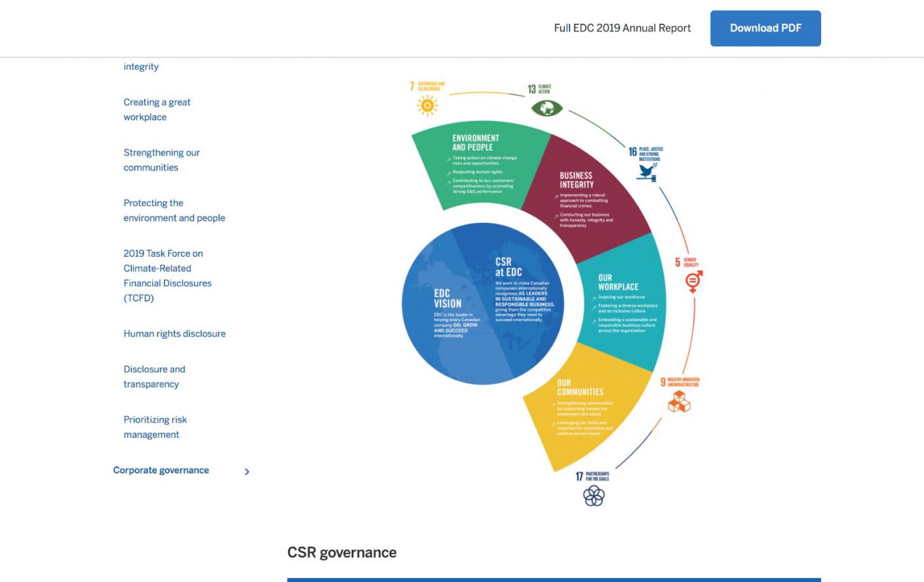Click the sidebar link ending in integrity

click(141, 67)
